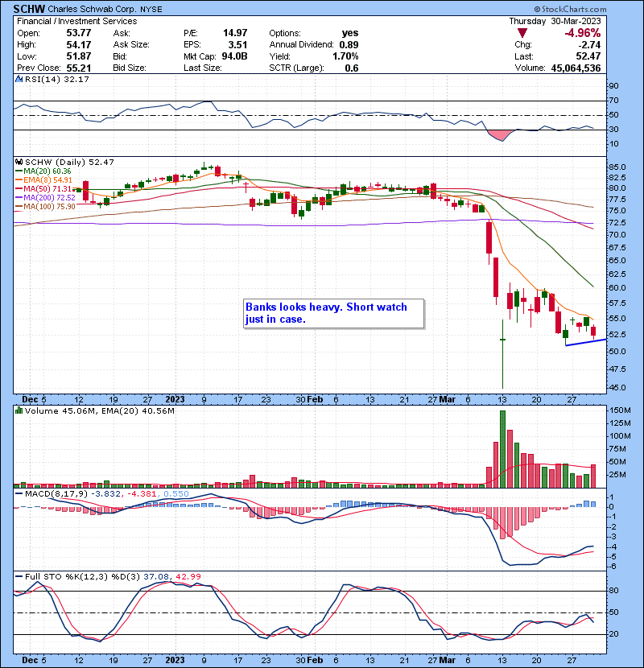Click the MA(100) 75.90 legend entry
This screenshot has width=644, height=668.
click(x=45, y=207)
